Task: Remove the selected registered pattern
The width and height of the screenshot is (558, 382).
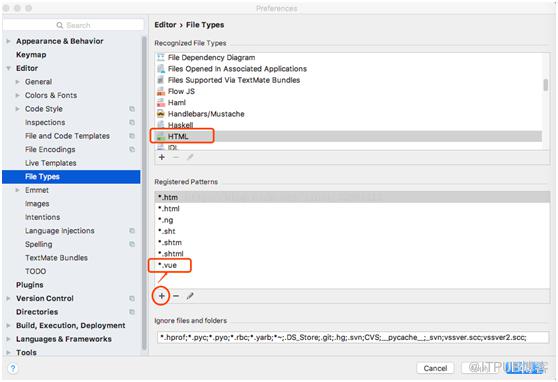Action: pyautogui.click(x=176, y=296)
